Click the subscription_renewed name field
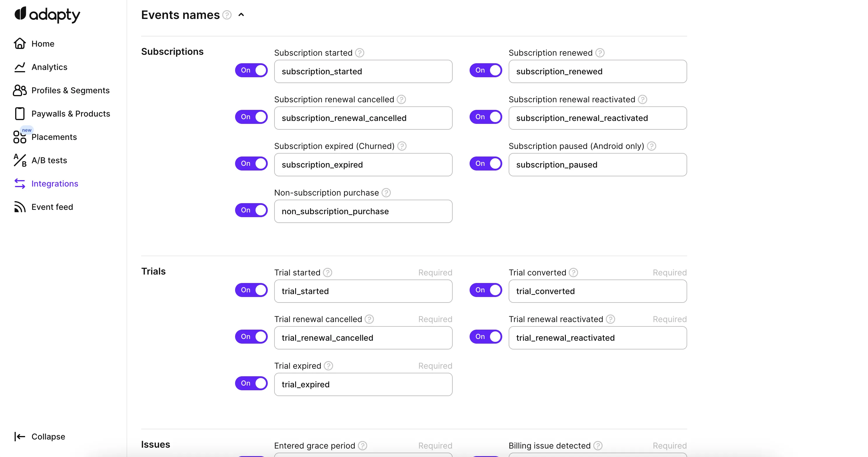The height and width of the screenshot is (457, 868). click(597, 71)
